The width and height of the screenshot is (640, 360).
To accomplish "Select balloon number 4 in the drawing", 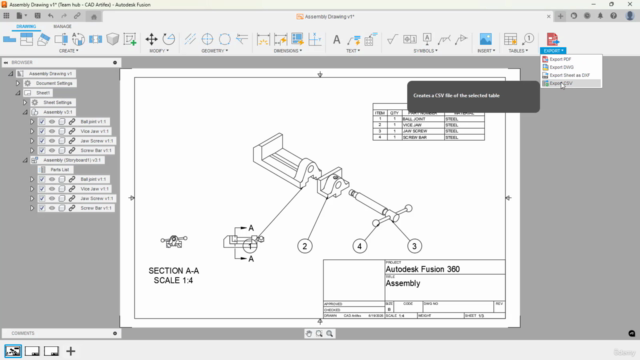I will [x=360, y=246].
